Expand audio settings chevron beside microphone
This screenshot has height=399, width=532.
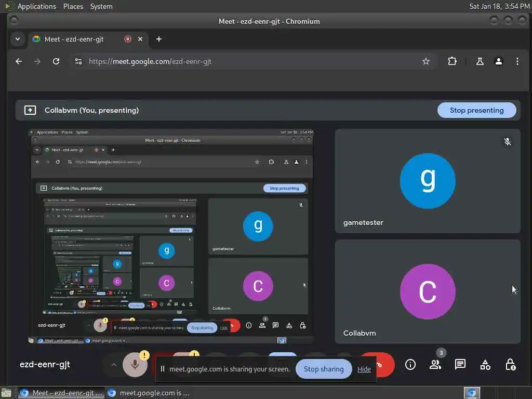point(114,365)
